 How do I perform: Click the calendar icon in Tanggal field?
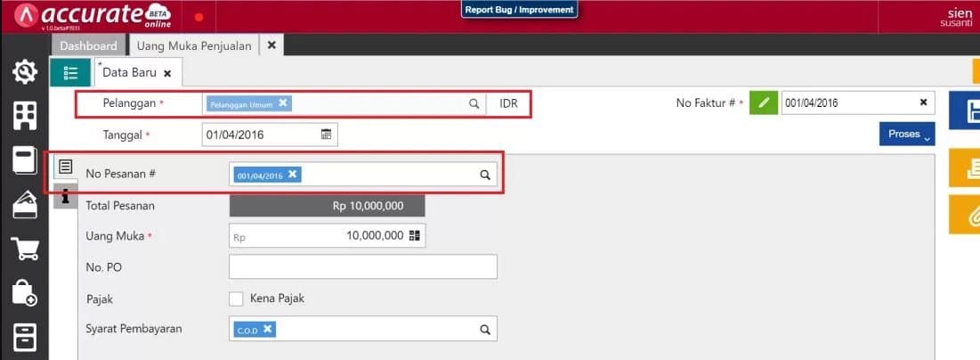point(326,135)
